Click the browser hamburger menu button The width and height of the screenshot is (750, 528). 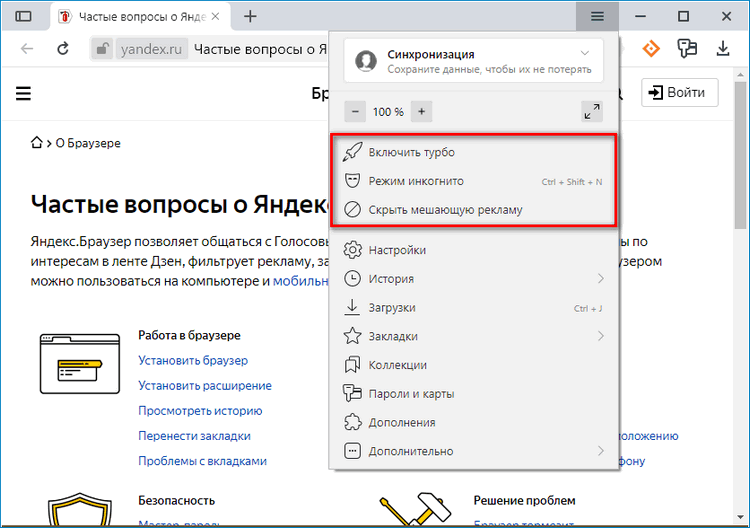(x=597, y=16)
